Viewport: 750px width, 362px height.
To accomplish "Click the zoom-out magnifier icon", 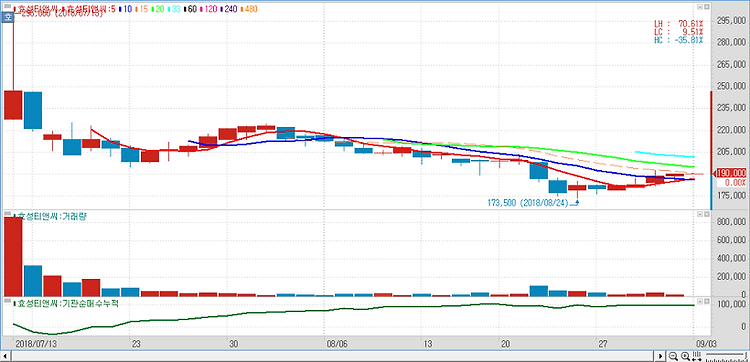I will point(673,356).
